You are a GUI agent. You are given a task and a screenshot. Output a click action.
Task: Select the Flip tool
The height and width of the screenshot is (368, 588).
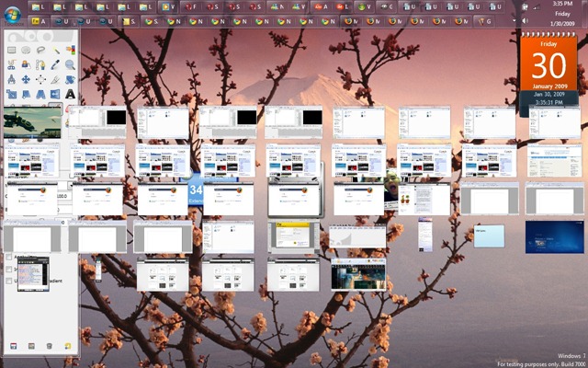click(x=55, y=94)
